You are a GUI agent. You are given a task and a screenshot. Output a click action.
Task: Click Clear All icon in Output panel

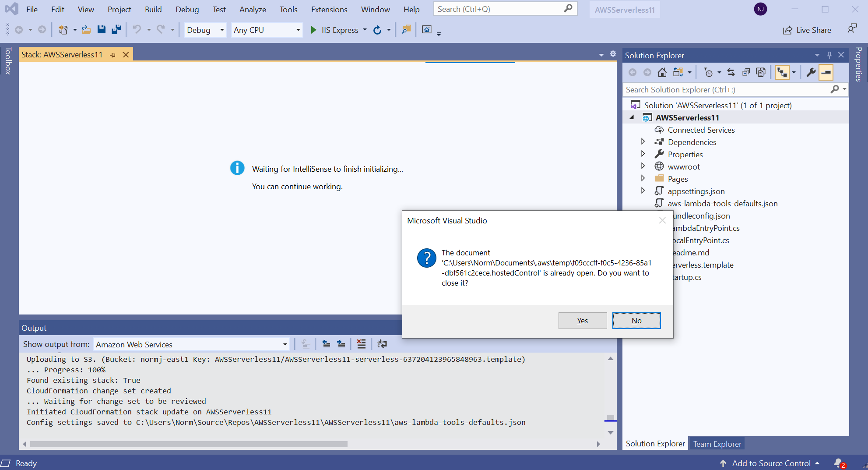pos(361,344)
